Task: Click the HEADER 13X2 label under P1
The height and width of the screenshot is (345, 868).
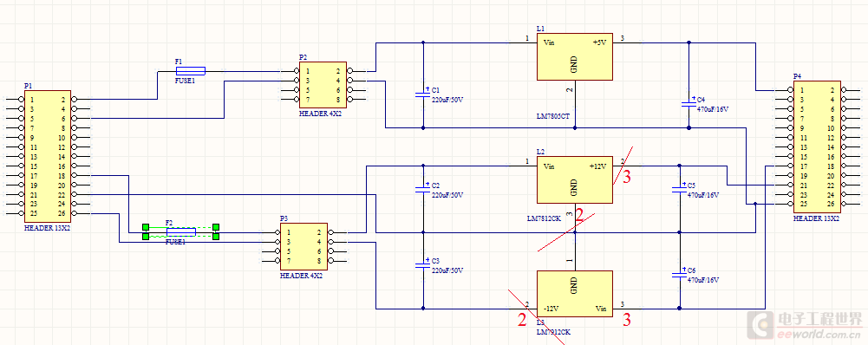Action: pos(48,228)
